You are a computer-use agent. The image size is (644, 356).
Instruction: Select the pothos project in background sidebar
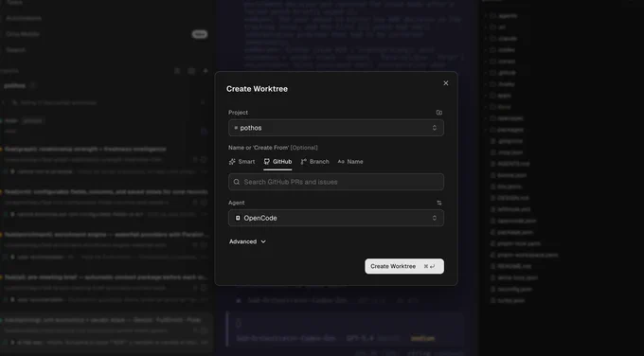point(15,86)
